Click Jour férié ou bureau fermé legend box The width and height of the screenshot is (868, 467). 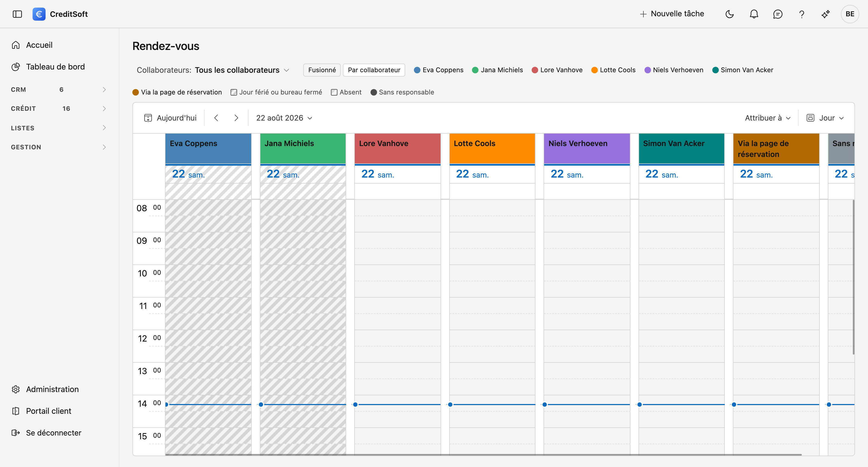(234, 92)
